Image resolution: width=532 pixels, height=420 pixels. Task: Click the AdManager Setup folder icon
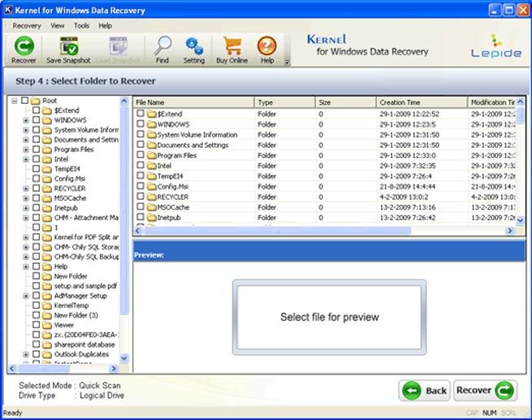47,296
